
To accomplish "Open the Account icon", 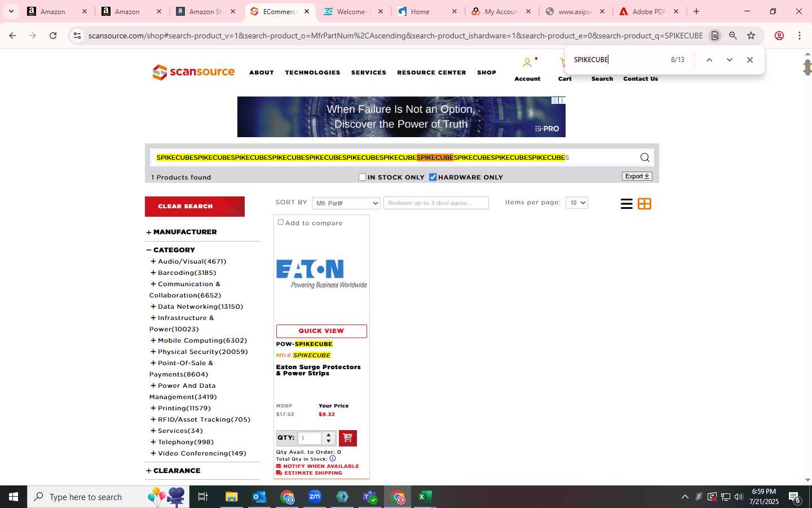I will pyautogui.click(x=527, y=63).
